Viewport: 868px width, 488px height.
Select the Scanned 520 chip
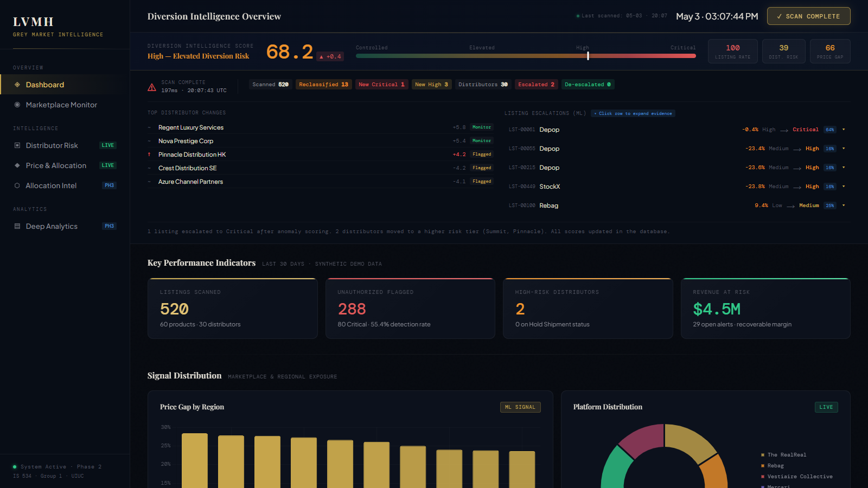pyautogui.click(x=271, y=85)
